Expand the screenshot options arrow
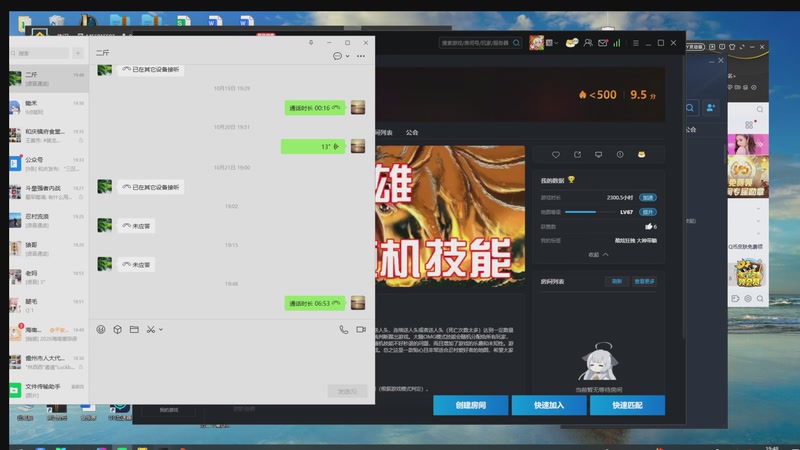800x450 pixels. tap(161, 330)
